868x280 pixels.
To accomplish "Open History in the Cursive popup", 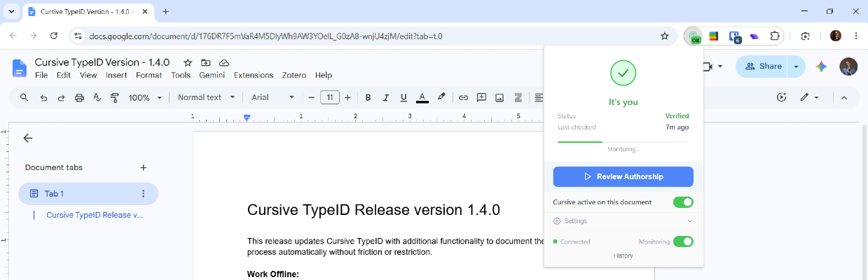I will 623,255.
